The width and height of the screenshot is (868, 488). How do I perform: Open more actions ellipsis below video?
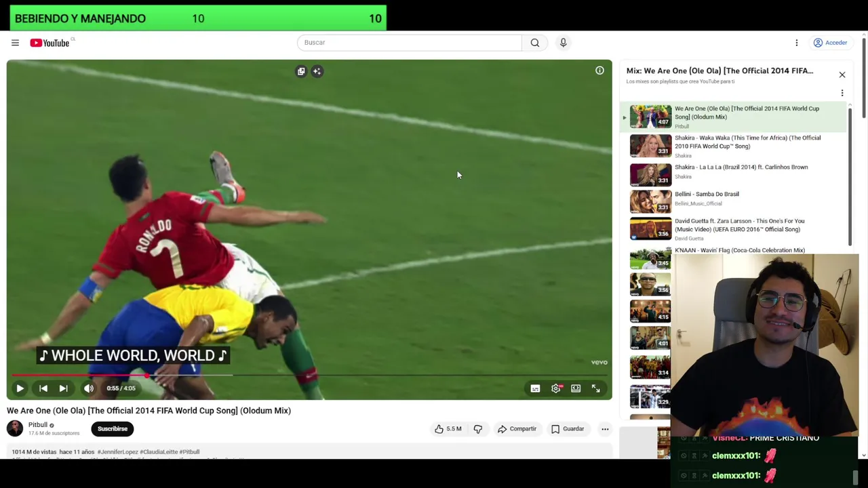pyautogui.click(x=605, y=429)
